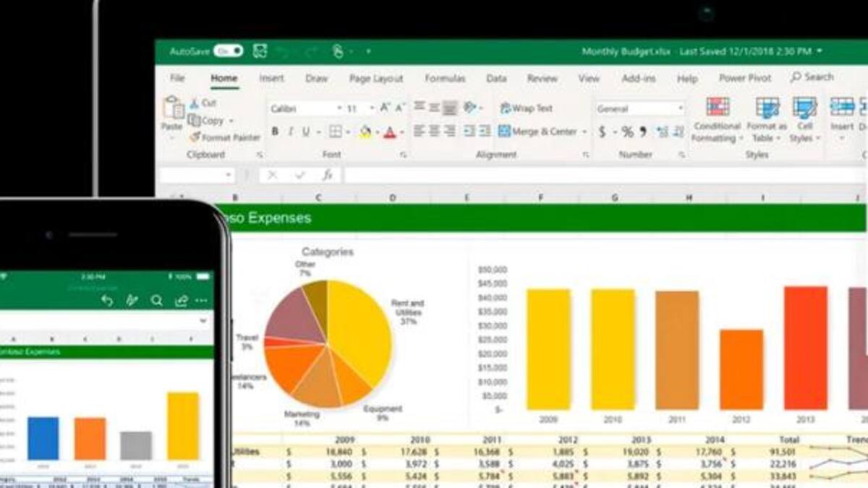Switch to the Draw tab

[316, 78]
